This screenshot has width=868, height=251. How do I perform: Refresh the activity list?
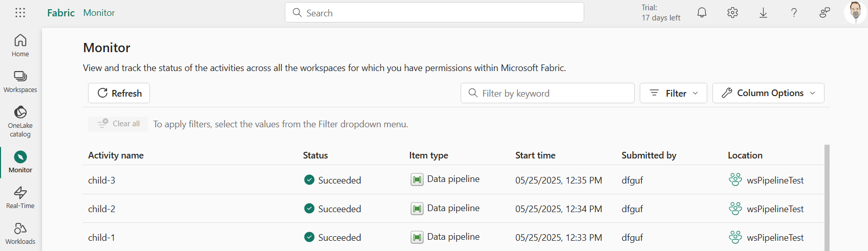pyautogui.click(x=119, y=93)
